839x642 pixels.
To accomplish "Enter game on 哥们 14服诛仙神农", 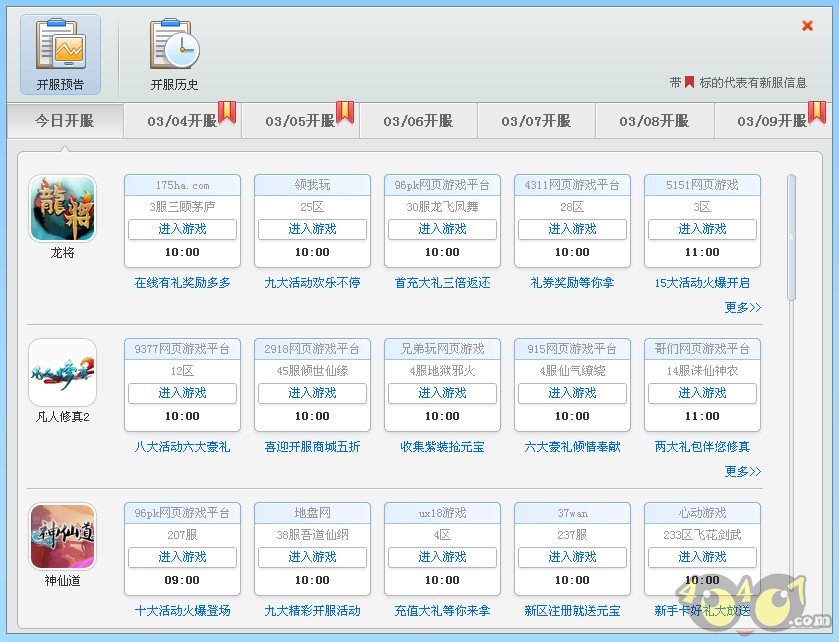I will [703, 393].
